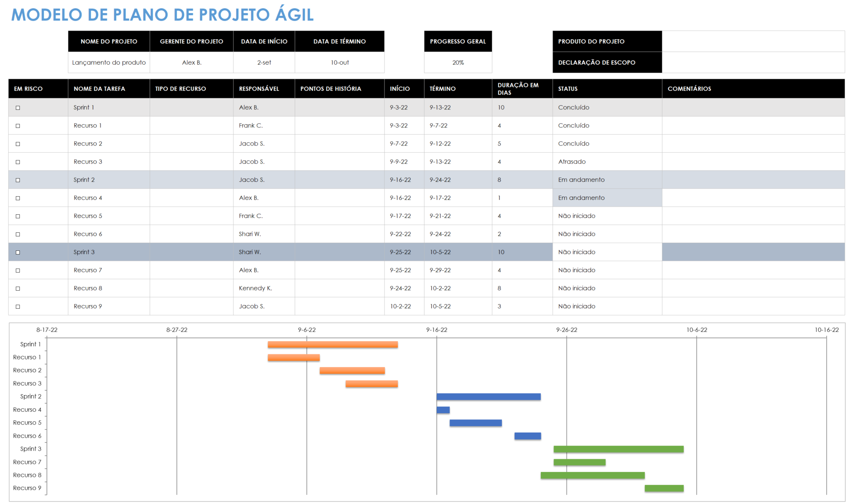
Task: Click the 'TIPO DE RECURSO' column header
Action: [x=192, y=89]
